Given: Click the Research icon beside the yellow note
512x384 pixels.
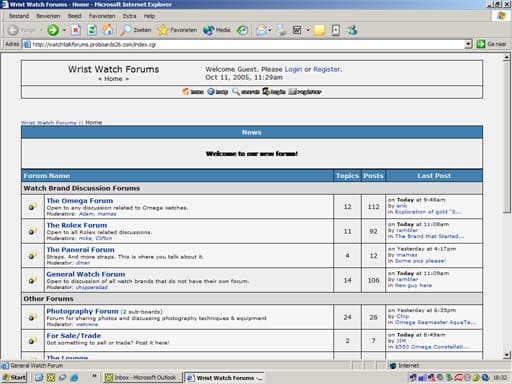Looking at the screenshot, I should tap(336, 30).
